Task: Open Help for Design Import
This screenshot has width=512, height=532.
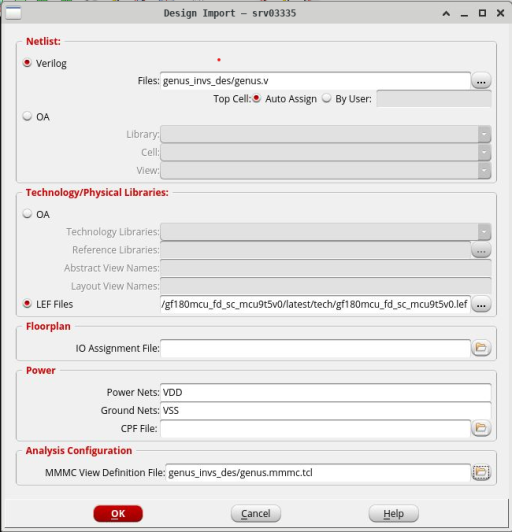Action: pos(394,513)
